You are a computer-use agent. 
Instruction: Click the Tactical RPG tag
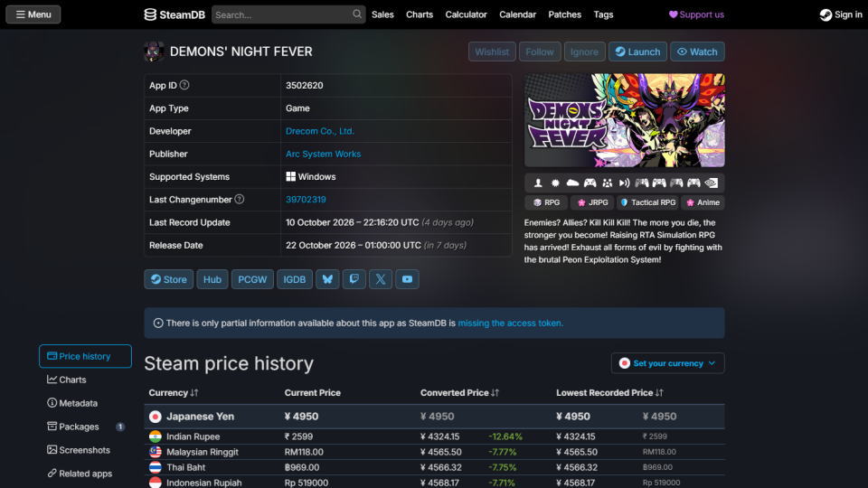[x=647, y=202]
